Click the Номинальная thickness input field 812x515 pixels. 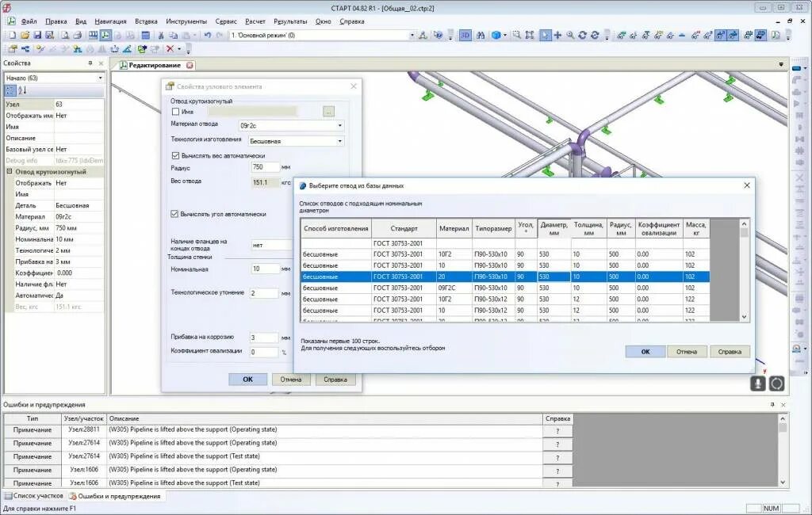coord(265,269)
